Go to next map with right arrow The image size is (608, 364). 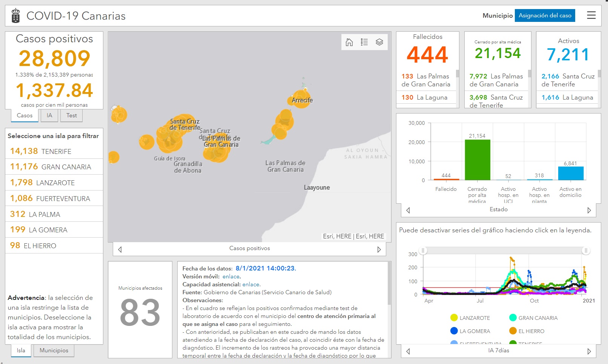[379, 249]
